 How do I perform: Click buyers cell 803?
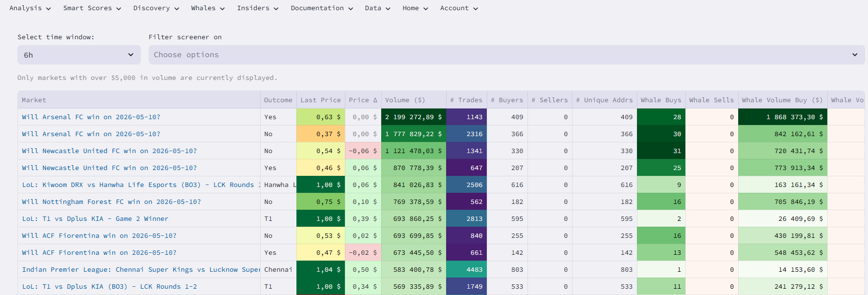click(x=507, y=269)
